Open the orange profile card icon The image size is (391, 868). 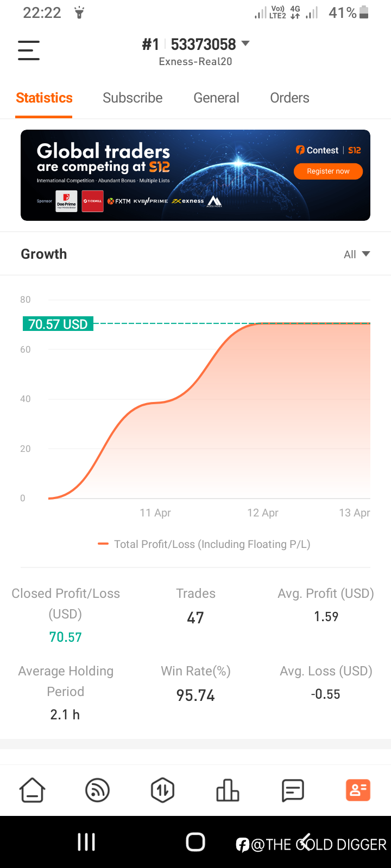click(x=358, y=790)
